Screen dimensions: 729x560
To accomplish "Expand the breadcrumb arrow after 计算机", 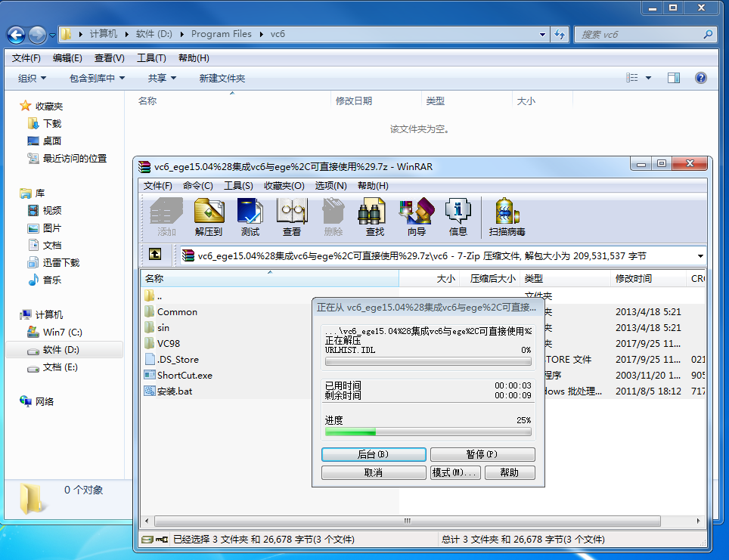I will [126, 34].
